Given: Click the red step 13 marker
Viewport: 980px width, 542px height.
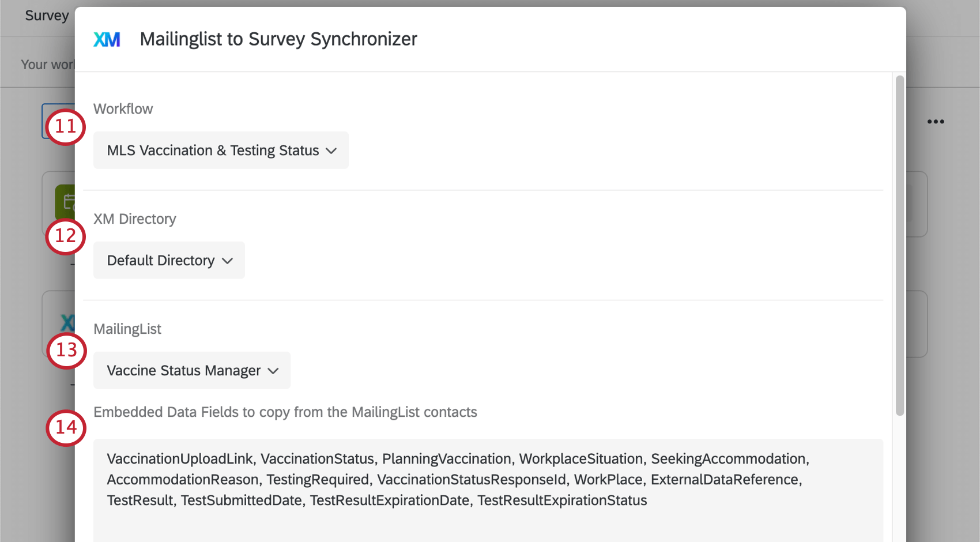Looking at the screenshot, I should coord(66,351).
